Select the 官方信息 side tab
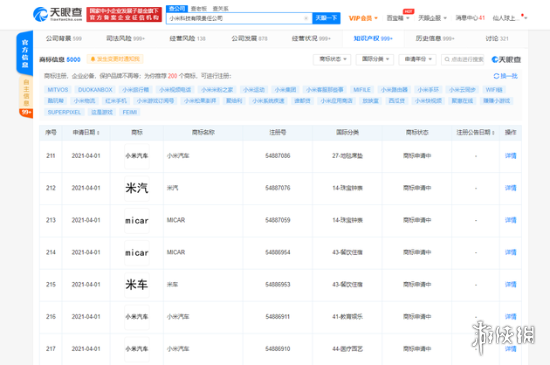The image size is (550, 365). click(25, 53)
